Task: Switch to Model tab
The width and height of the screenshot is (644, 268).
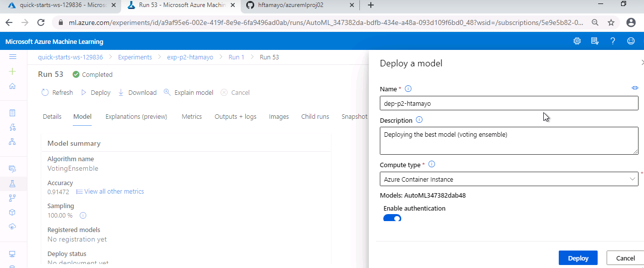Action: [x=82, y=116]
